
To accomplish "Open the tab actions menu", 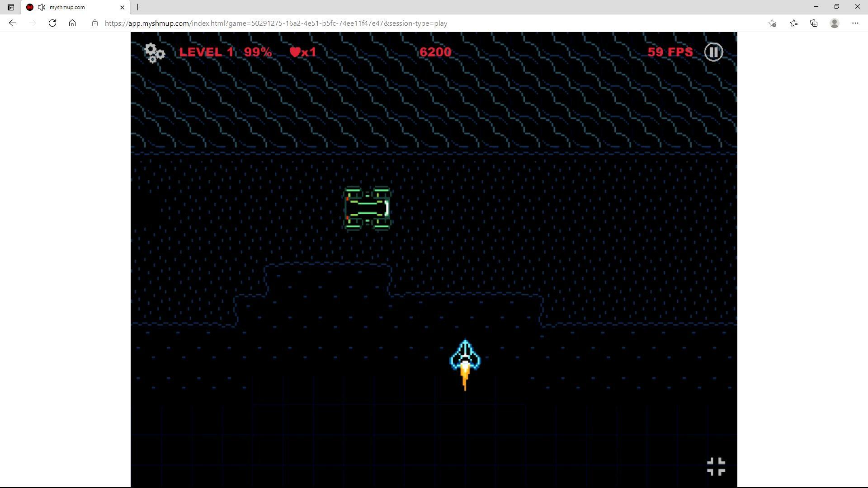I will [11, 7].
